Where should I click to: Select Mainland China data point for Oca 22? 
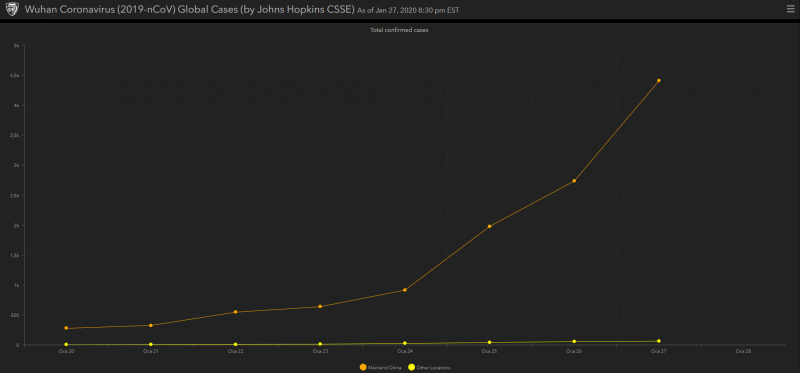pos(235,312)
